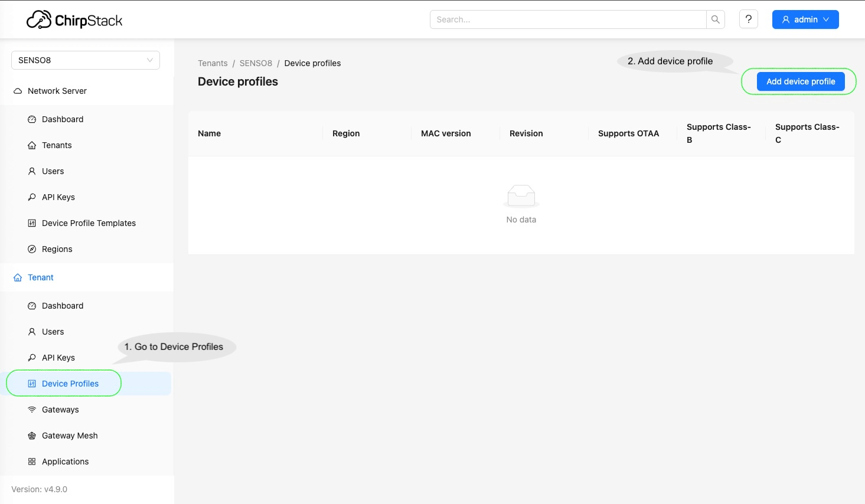Image resolution: width=865 pixels, height=504 pixels.
Task: Go to Tenants in Network Server menu
Action: pyautogui.click(x=57, y=145)
